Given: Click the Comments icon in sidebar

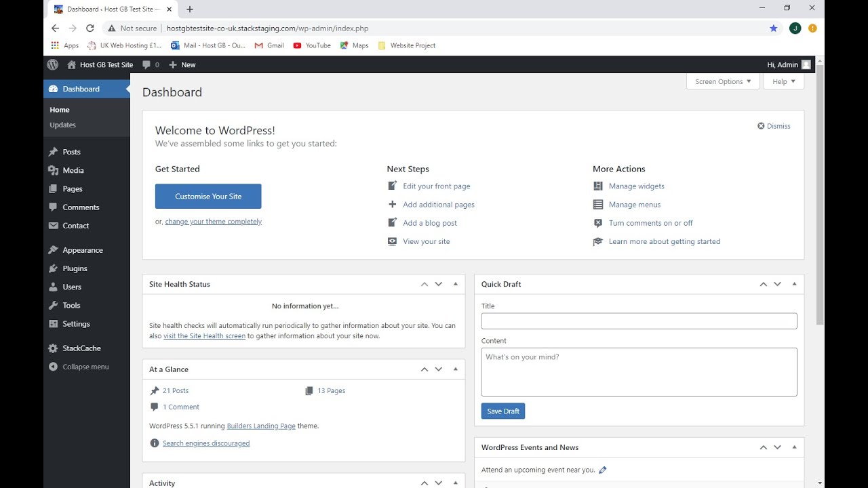Looking at the screenshot, I should (53, 207).
